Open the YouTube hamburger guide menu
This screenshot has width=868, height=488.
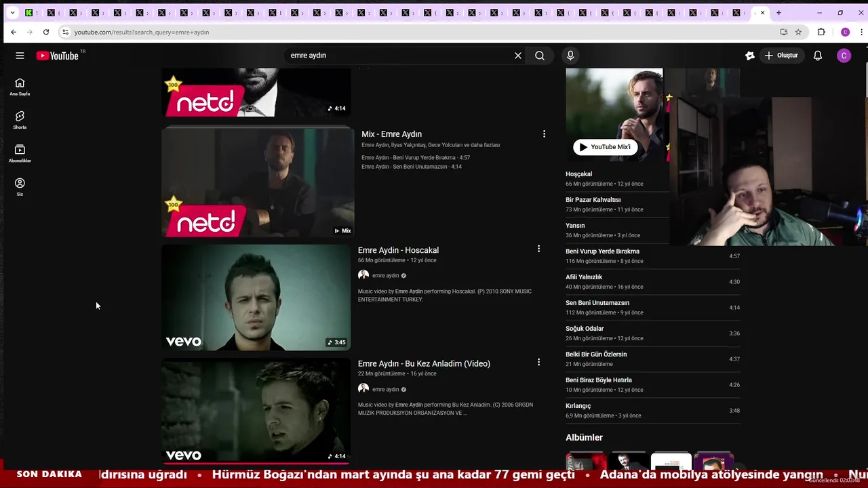[x=20, y=56]
